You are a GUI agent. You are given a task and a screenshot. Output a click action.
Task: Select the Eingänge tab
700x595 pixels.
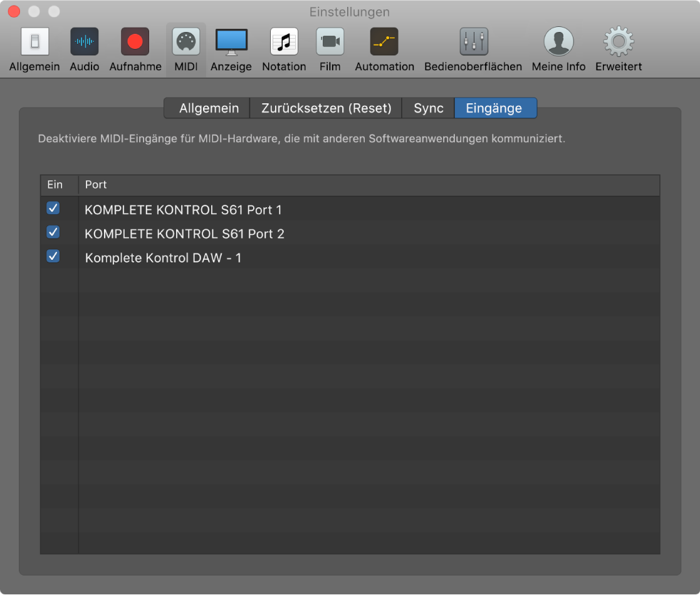494,108
